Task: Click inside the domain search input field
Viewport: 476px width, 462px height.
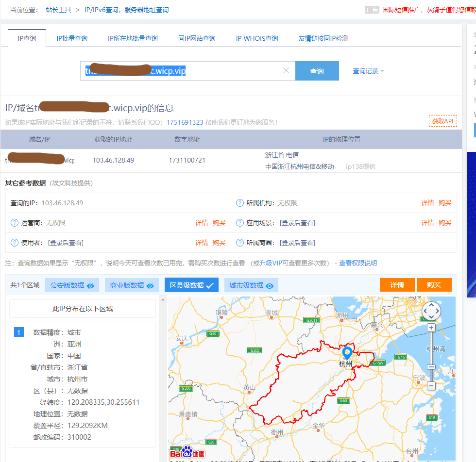Action: [x=185, y=70]
